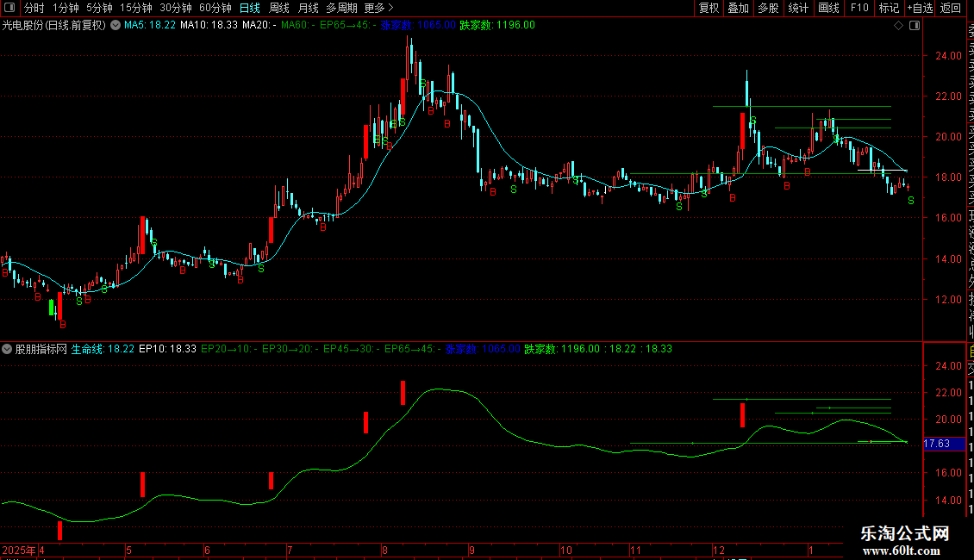This screenshot has height=560, width=974.
Task: Click the 返回 back button
Action: (951, 8)
